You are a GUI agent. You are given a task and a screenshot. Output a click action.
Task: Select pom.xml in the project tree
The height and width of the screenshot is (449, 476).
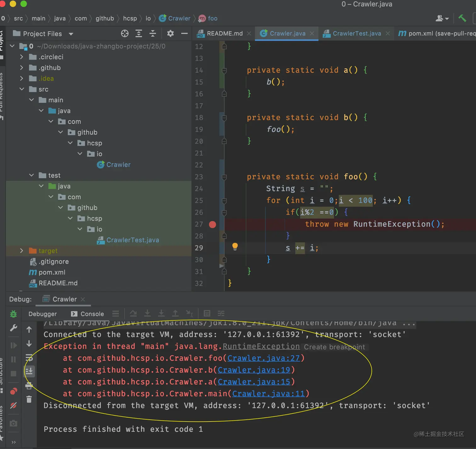52,272
